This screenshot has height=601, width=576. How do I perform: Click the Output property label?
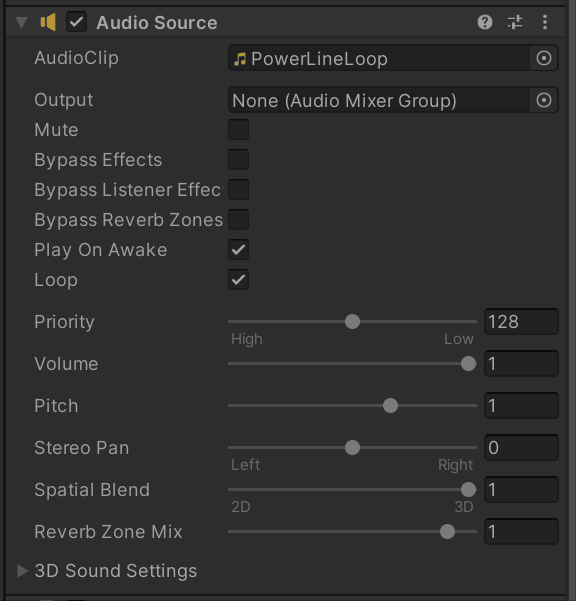[64, 100]
